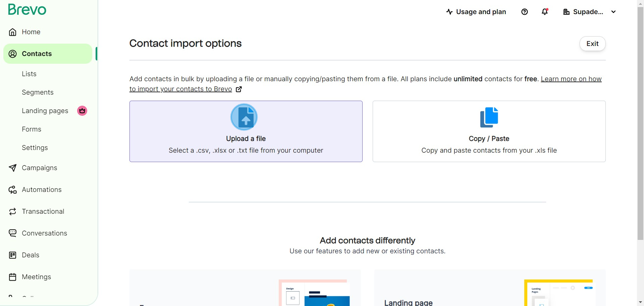Click the Exit button
This screenshot has width=644, height=306.
click(x=592, y=44)
